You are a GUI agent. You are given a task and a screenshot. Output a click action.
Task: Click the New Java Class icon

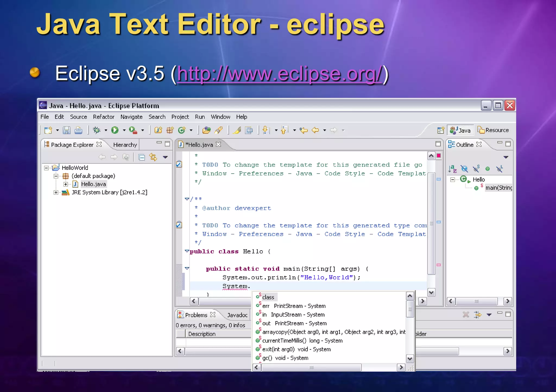pos(182,130)
